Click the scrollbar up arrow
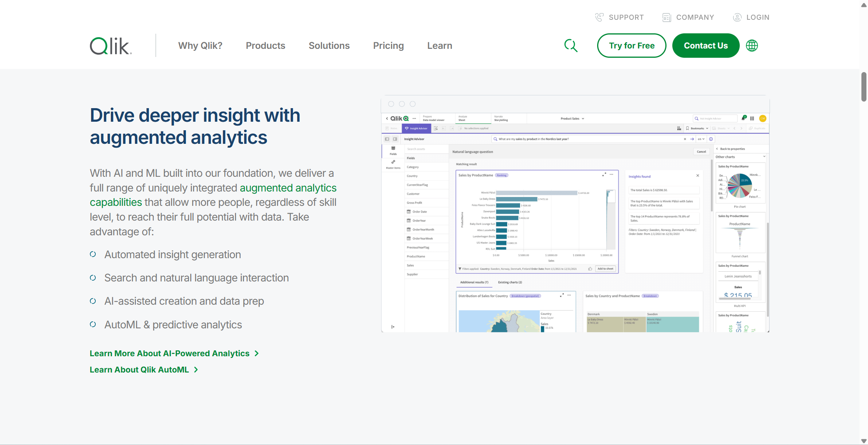Viewport: 868px width, 445px height. click(x=864, y=4)
